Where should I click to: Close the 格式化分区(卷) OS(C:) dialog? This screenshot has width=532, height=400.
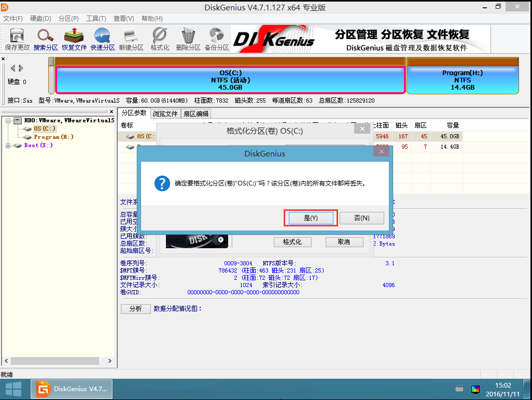[362, 129]
